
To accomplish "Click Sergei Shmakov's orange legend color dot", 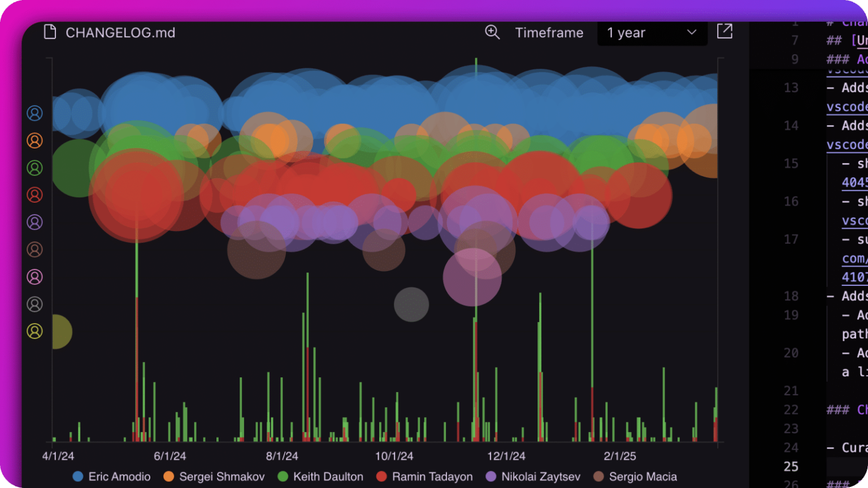I will pos(168,476).
